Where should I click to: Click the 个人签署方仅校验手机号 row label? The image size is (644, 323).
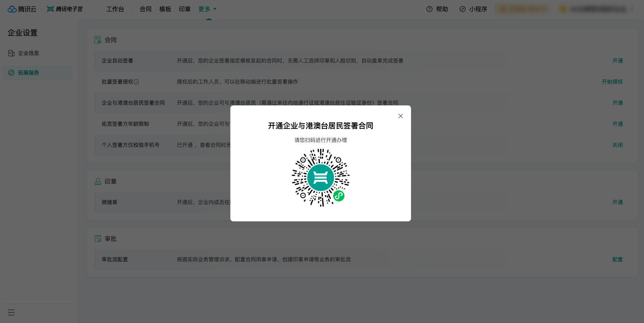[131, 145]
